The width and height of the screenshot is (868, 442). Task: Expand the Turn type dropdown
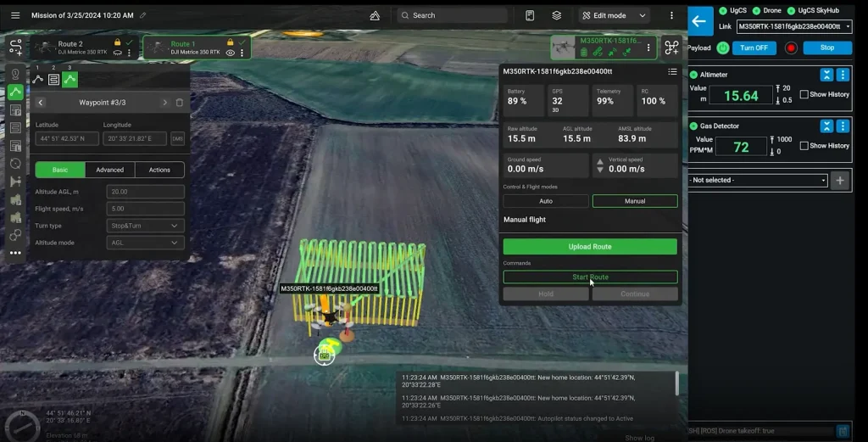tap(145, 226)
